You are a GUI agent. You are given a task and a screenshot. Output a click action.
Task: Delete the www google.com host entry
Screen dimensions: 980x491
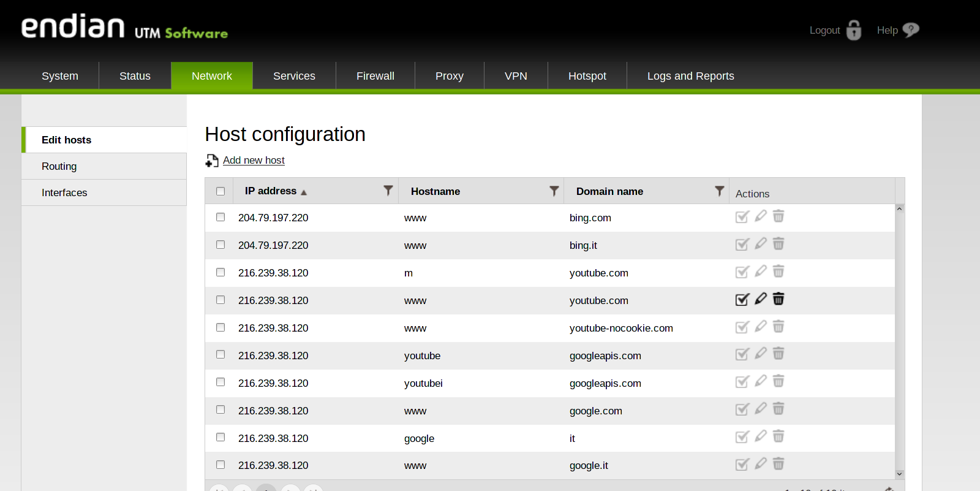pyautogui.click(x=778, y=408)
